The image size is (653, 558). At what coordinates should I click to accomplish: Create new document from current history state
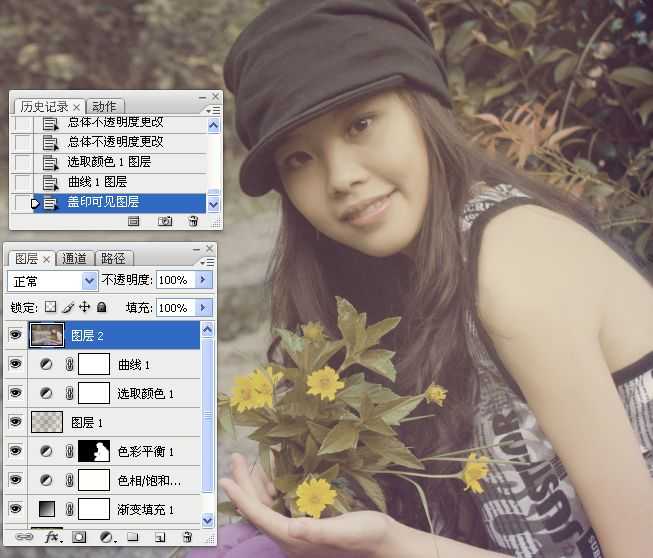pos(134,221)
